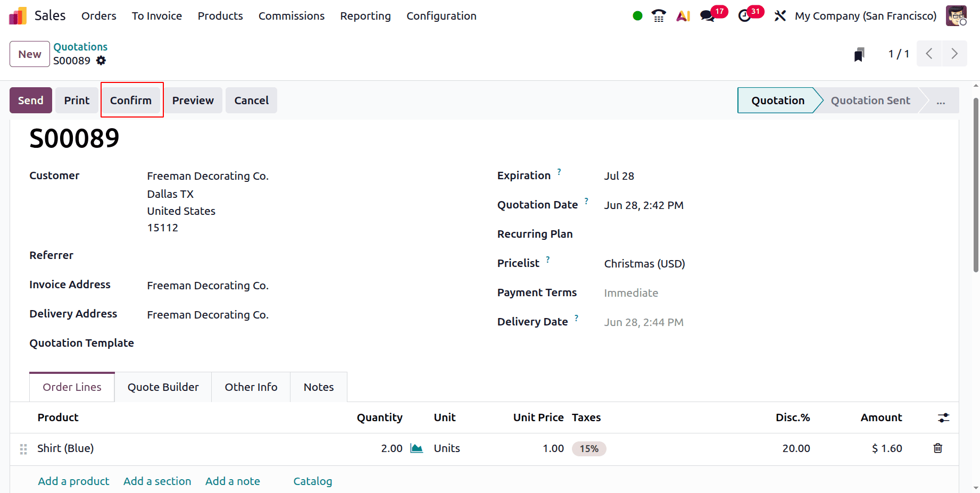Viewport: 980px width, 493px height.
Task: Click the green online status indicator
Action: [x=637, y=16]
